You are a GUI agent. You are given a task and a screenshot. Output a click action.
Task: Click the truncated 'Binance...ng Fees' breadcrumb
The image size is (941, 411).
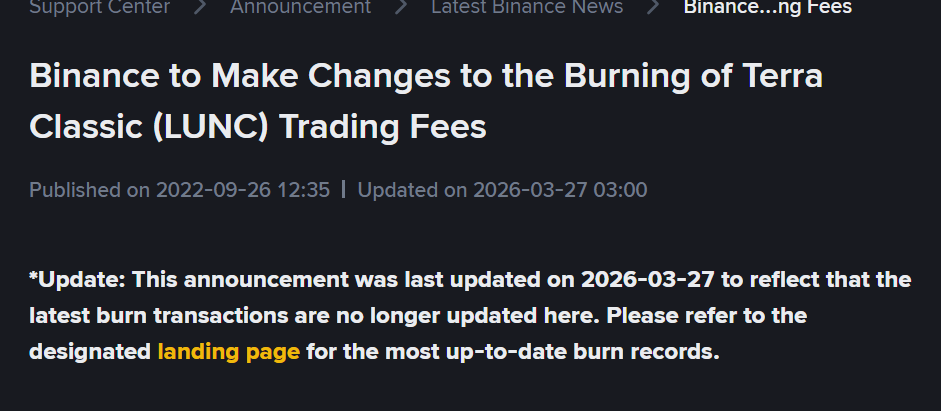[767, 8]
